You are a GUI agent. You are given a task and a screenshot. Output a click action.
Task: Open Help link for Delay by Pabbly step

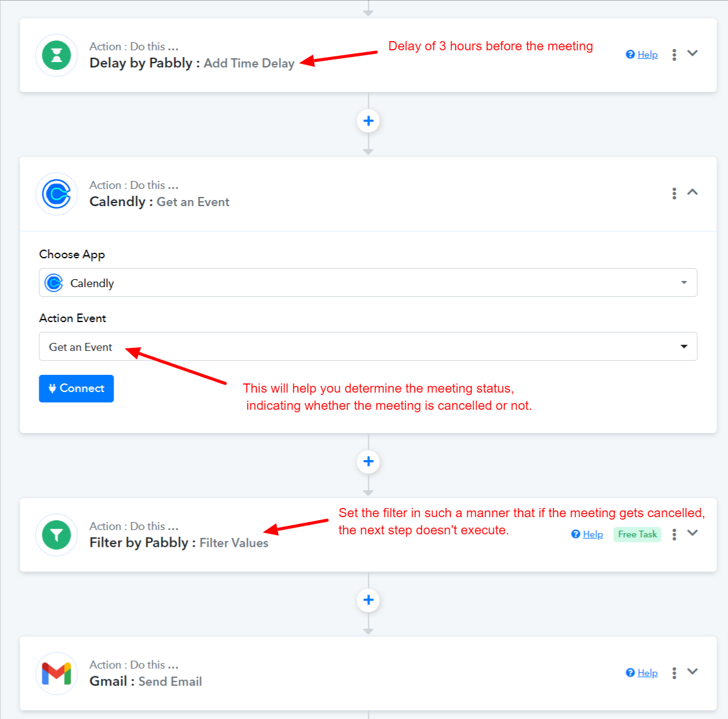coord(641,55)
